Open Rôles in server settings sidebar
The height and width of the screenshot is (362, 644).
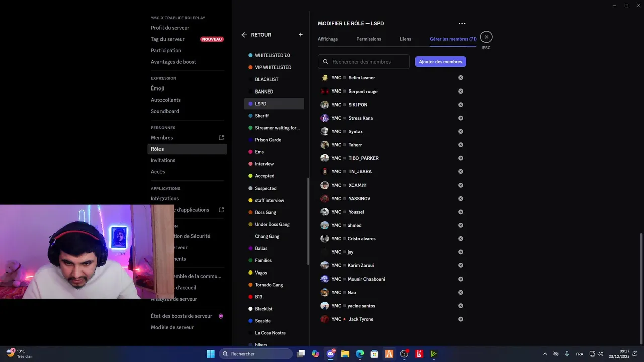pos(187,149)
